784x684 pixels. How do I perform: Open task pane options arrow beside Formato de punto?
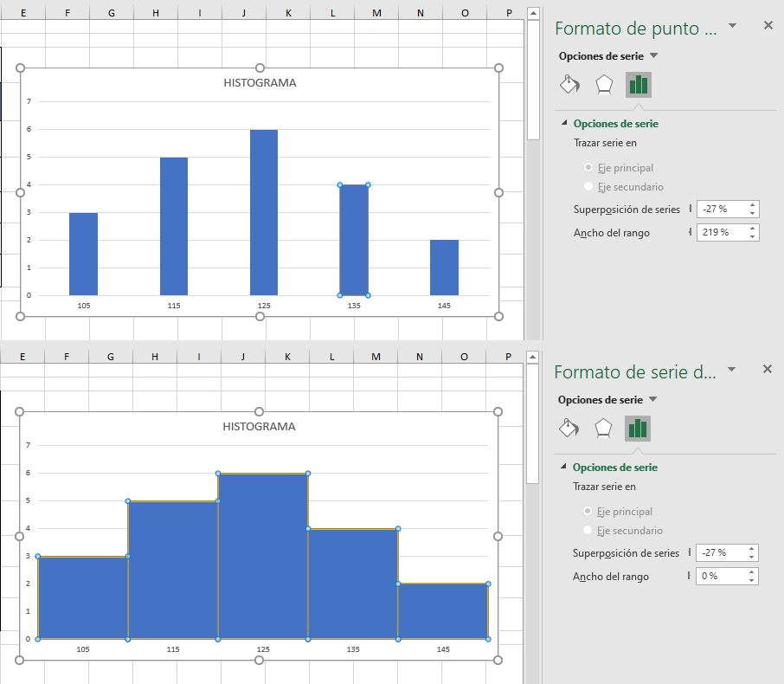pos(732,25)
